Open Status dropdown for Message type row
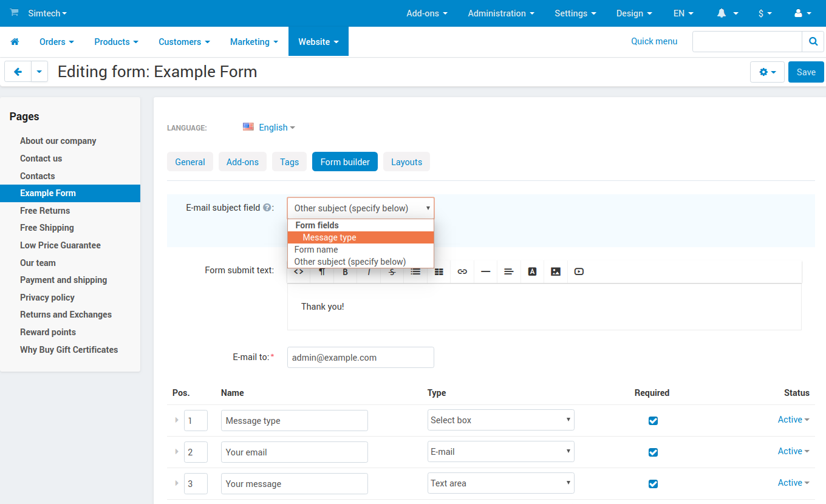Viewport: 826px width, 504px height. pos(793,420)
